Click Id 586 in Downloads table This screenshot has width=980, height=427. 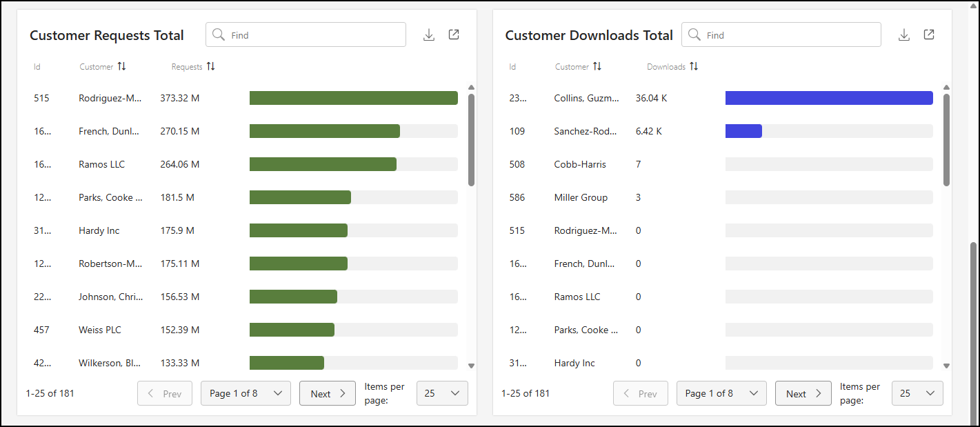pos(517,197)
